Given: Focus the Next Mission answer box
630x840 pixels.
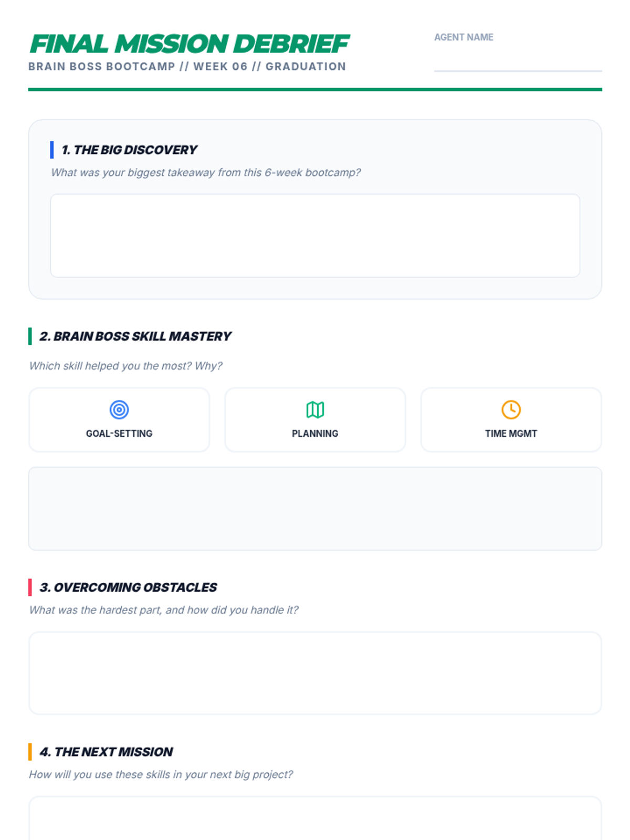Looking at the screenshot, I should tap(315, 819).
